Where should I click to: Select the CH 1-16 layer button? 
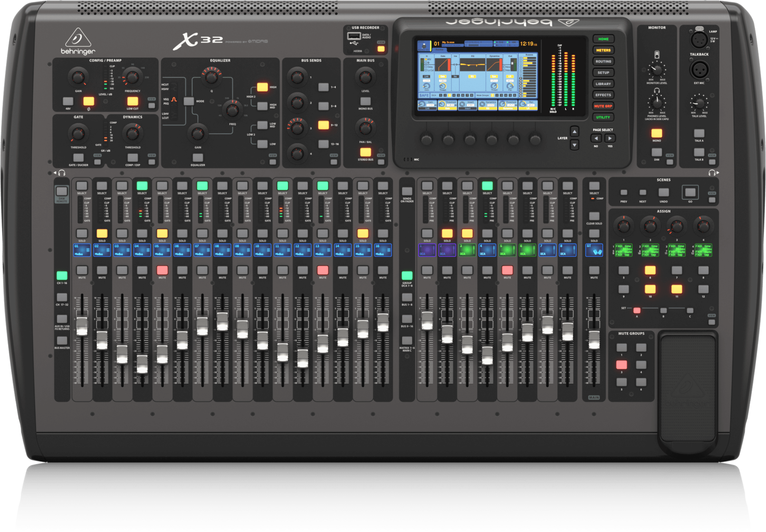click(x=62, y=276)
